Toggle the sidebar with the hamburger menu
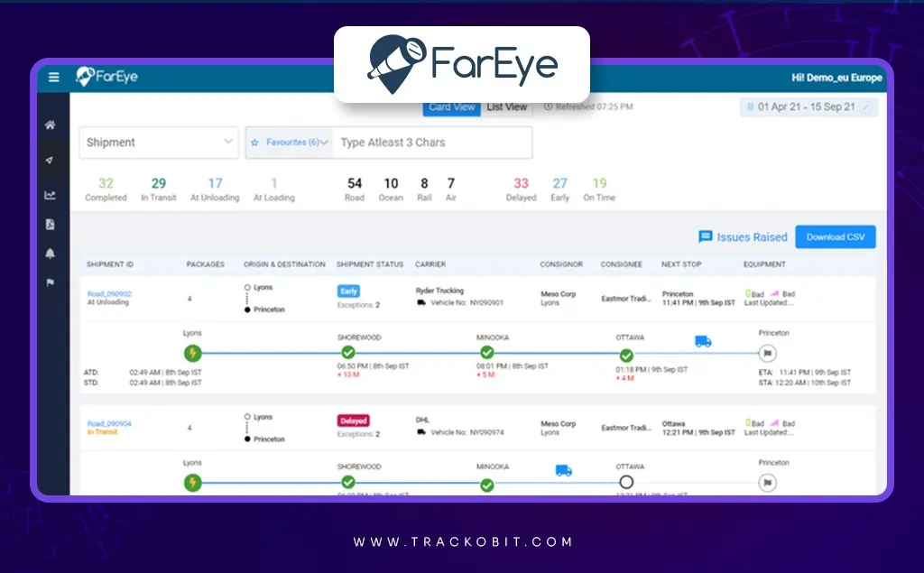Viewport: 924px width, 573px height. pyautogui.click(x=53, y=77)
